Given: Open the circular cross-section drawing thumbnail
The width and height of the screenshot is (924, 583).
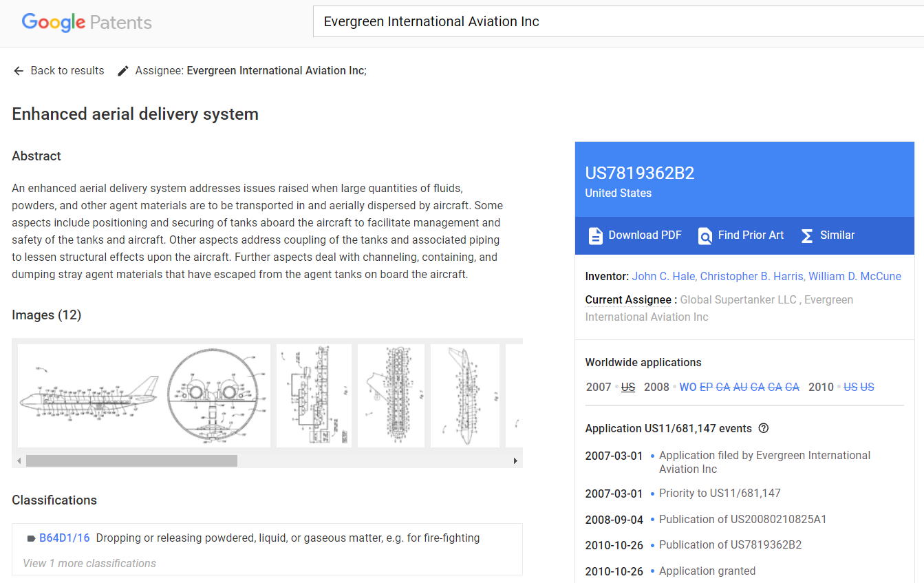Looking at the screenshot, I should tap(217, 396).
